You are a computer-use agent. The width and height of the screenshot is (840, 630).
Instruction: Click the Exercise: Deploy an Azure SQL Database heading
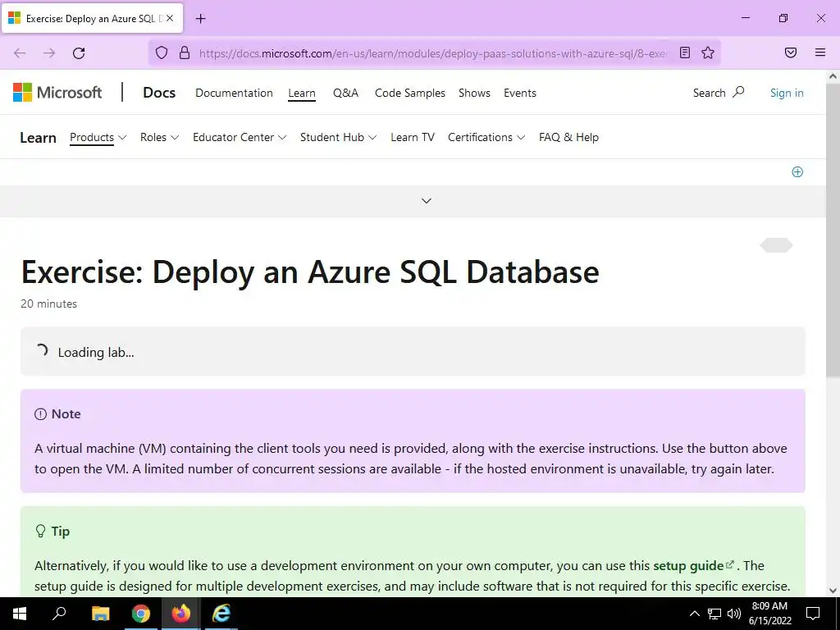point(309,272)
